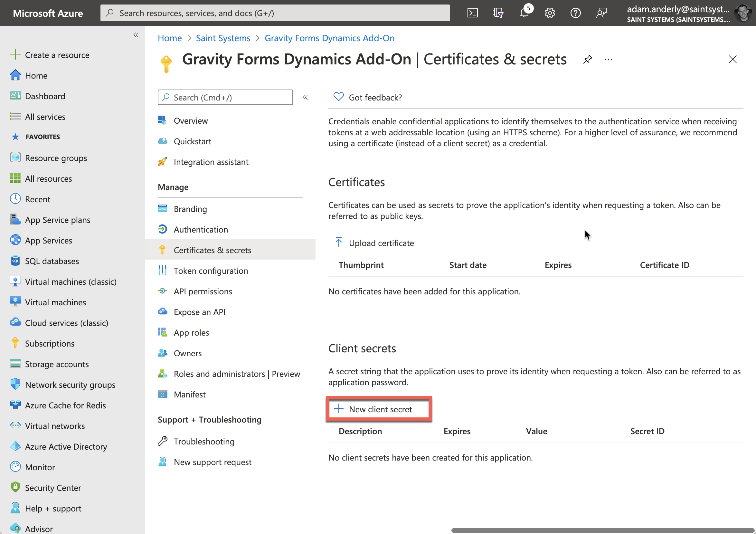Open Storage accounts
Image resolution: width=756 pixels, height=534 pixels.
50,364
